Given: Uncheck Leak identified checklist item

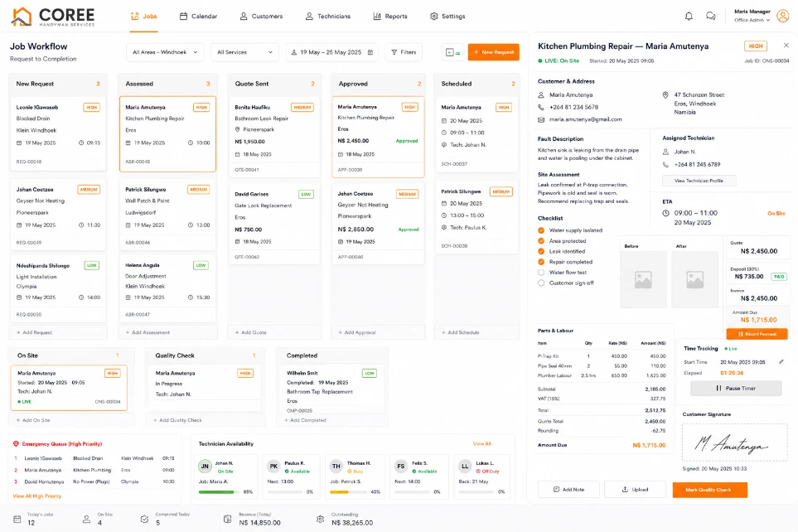Looking at the screenshot, I should (541, 251).
